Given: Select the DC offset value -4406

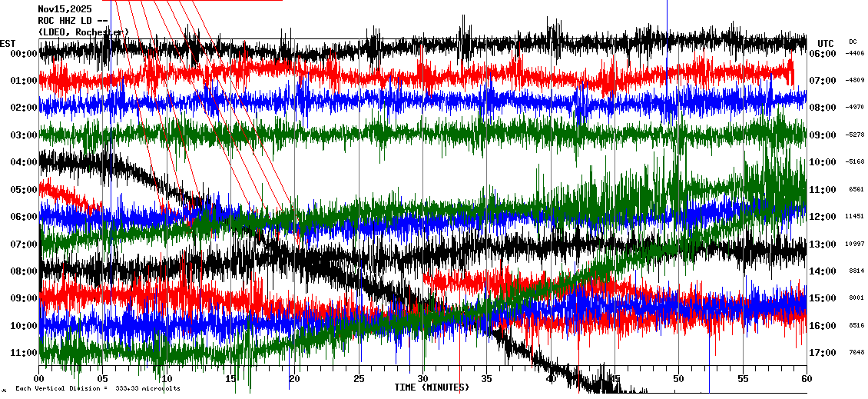Looking at the screenshot, I should click(x=854, y=54).
